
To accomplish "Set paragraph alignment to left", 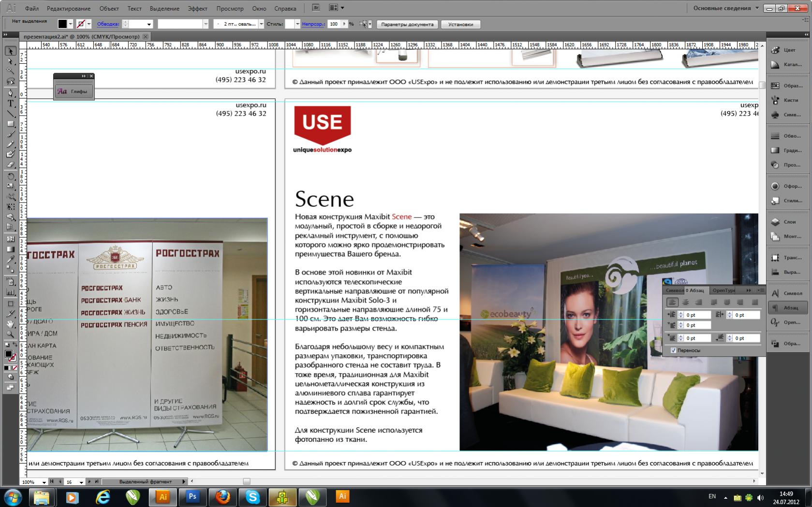I will [x=672, y=303].
